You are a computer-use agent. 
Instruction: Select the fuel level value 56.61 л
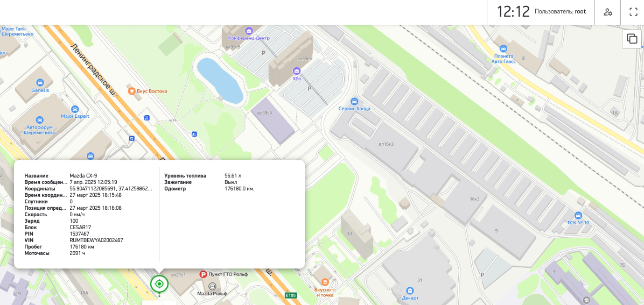coord(233,176)
